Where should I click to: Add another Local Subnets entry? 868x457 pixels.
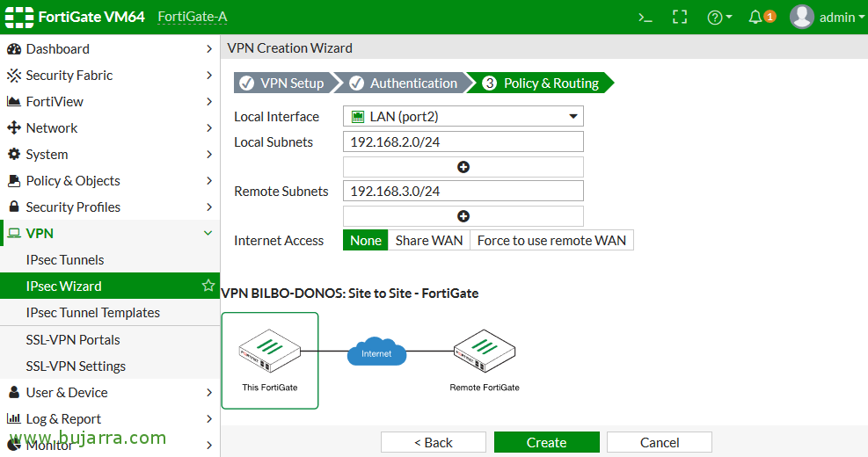coord(463,167)
